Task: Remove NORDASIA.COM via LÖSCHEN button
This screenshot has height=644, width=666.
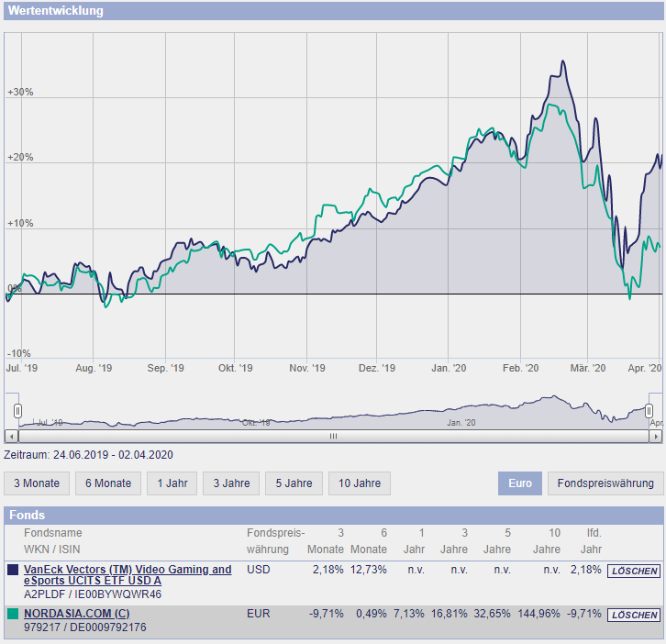Action: pyautogui.click(x=634, y=615)
